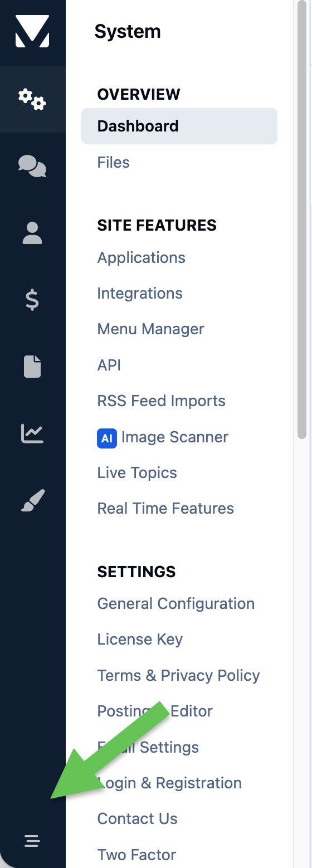Open the Integrations page
This screenshot has width=312, height=868.
point(140,293)
